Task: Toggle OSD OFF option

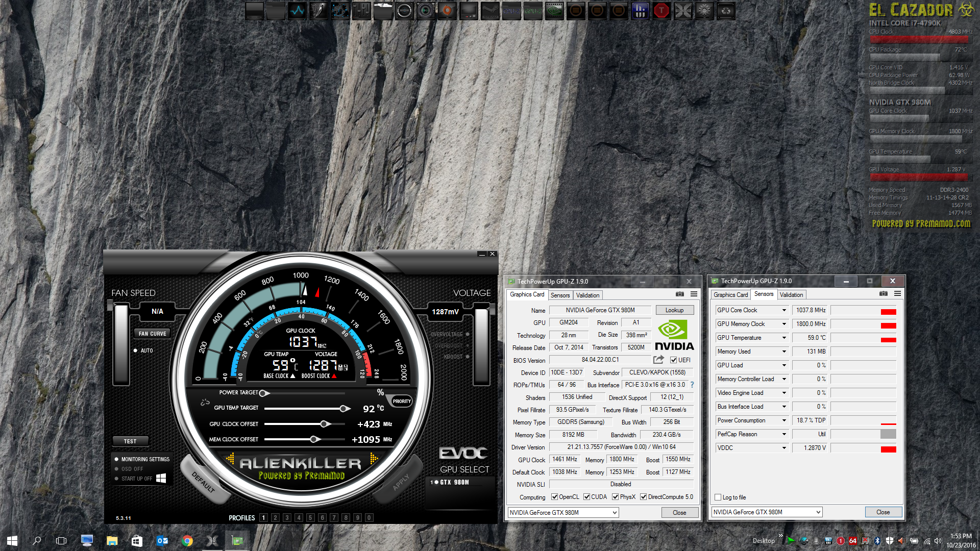Action: 129,469
